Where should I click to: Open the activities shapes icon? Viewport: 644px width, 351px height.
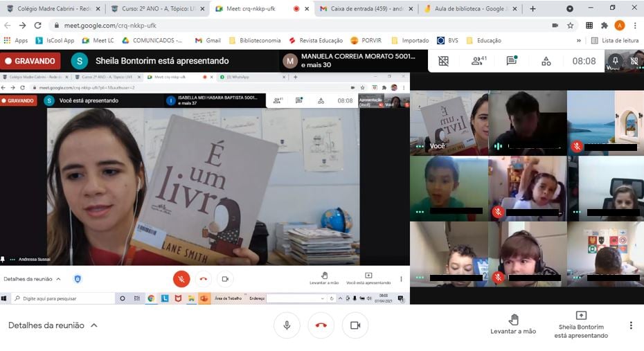(x=546, y=61)
